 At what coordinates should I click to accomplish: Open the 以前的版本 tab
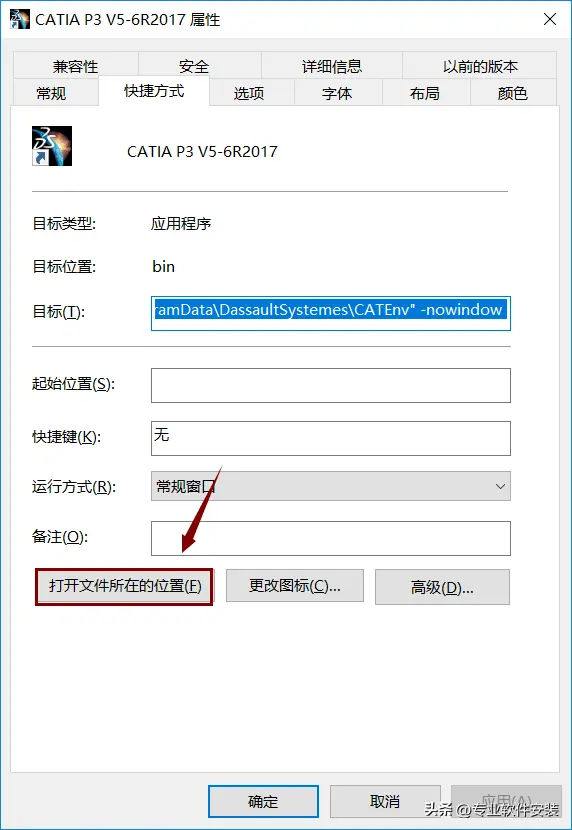point(480,66)
